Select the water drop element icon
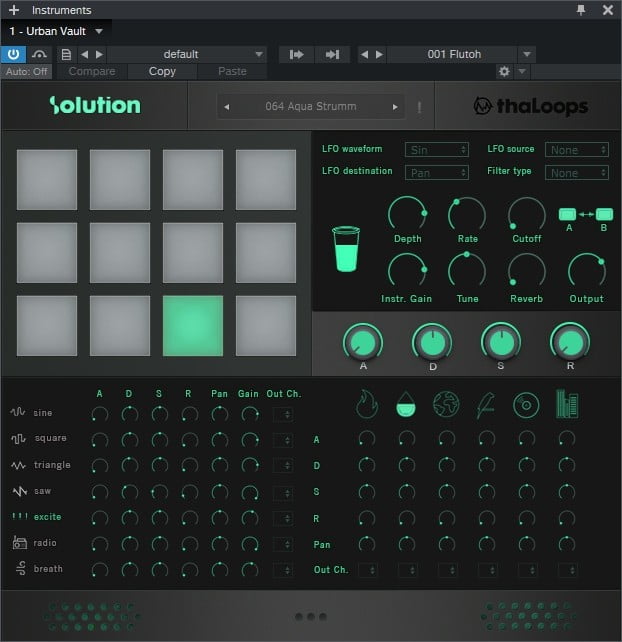This screenshot has width=622, height=642. pos(406,405)
